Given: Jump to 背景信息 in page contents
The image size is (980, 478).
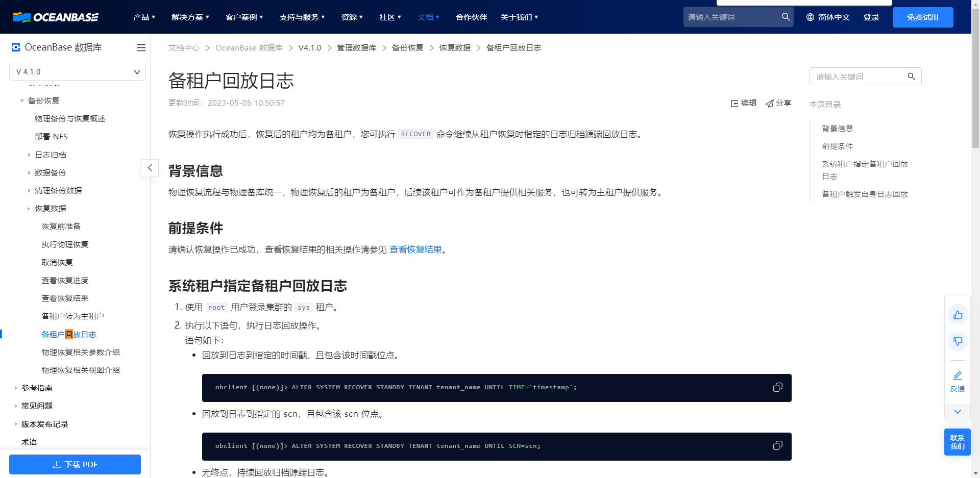Looking at the screenshot, I should [x=838, y=129].
